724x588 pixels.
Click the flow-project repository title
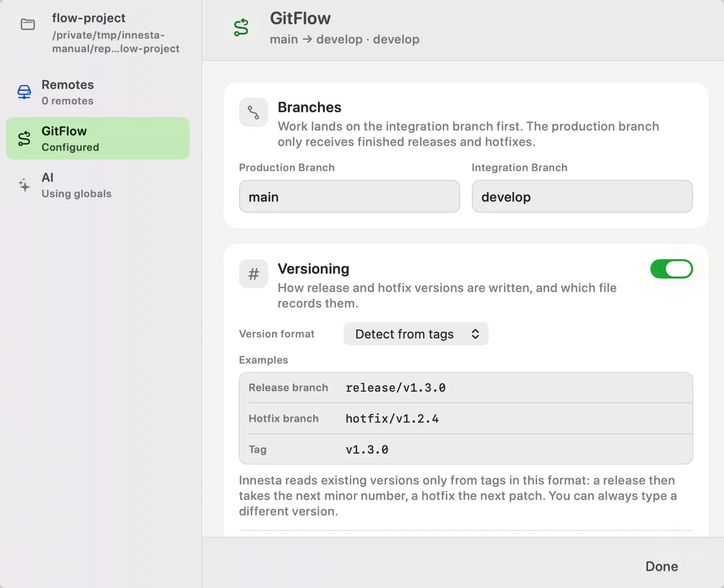coord(89,18)
